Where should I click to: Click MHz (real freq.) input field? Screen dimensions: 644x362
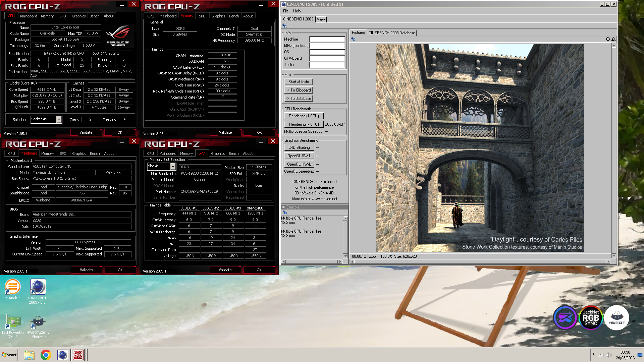click(x=327, y=46)
